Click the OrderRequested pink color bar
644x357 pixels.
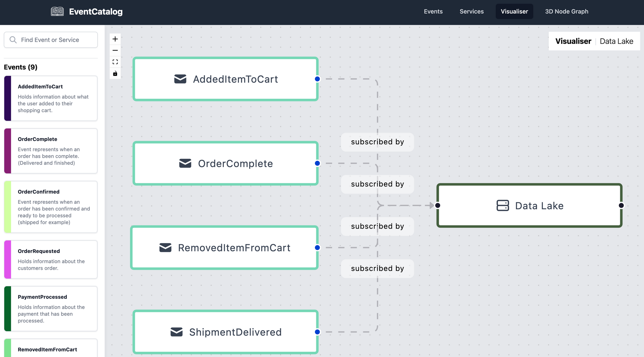click(8, 259)
